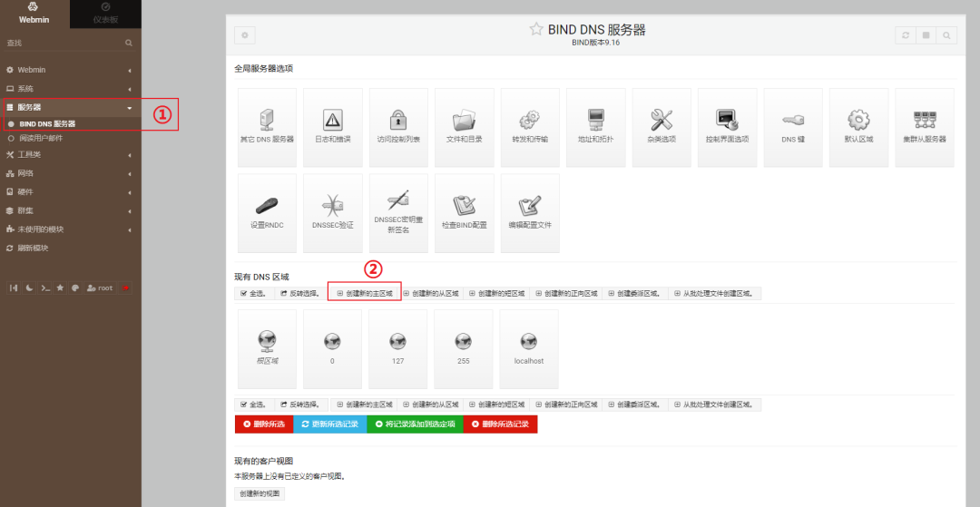This screenshot has height=507, width=980.
Task: Open theme palette icon in sidebar footer
Action: coord(75,288)
